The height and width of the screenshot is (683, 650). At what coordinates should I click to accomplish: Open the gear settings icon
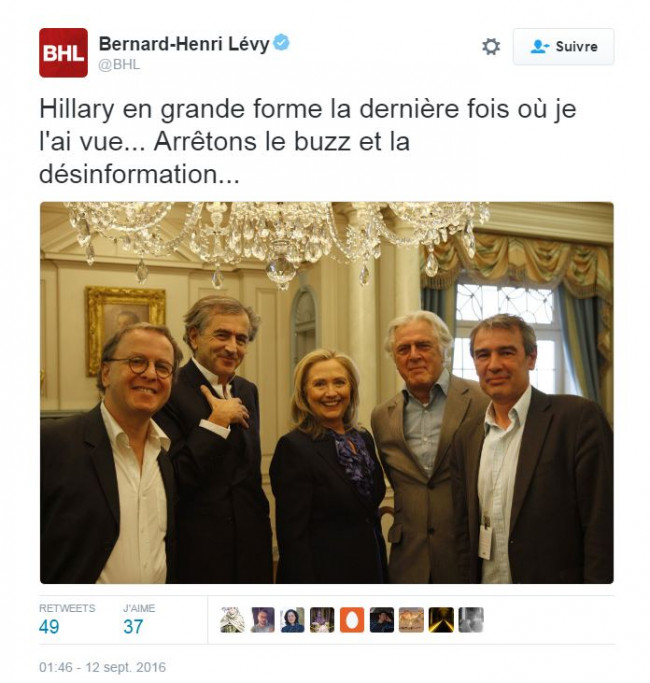[491, 47]
